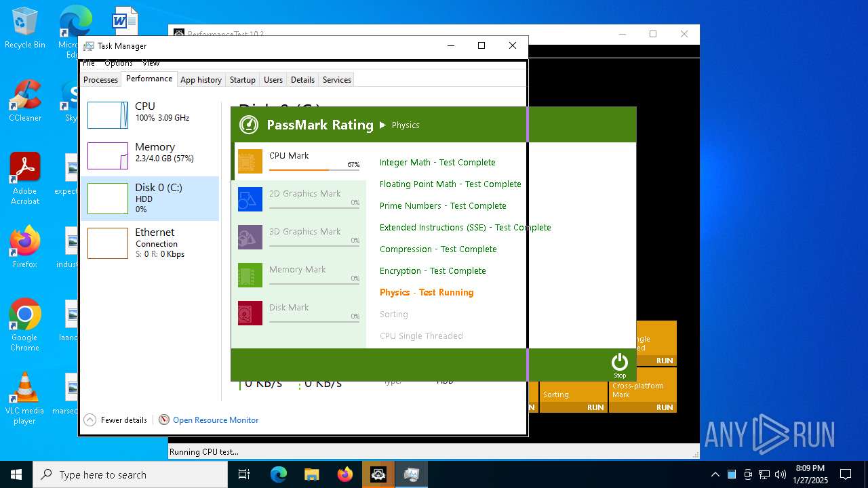Open the Options menu in Task Manager

tap(119, 63)
